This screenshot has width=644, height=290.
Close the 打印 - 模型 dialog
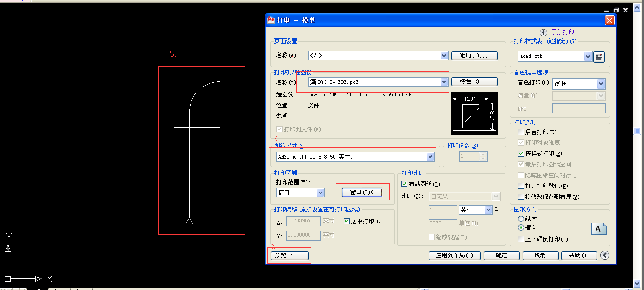609,20
